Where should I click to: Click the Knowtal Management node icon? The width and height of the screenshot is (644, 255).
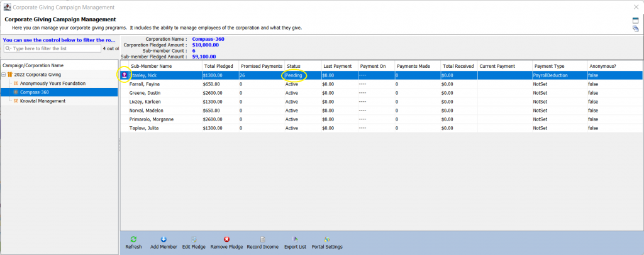tap(16, 101)
